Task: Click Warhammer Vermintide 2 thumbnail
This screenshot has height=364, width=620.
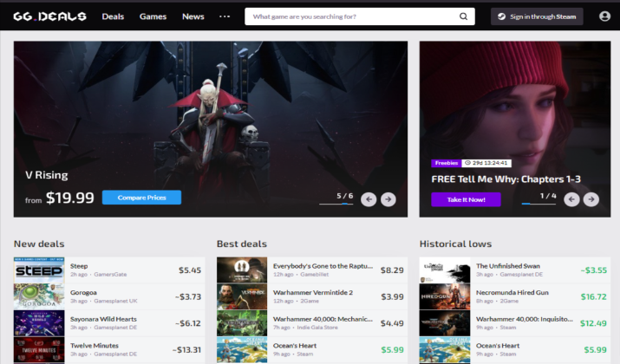Action: click(242, 296)
